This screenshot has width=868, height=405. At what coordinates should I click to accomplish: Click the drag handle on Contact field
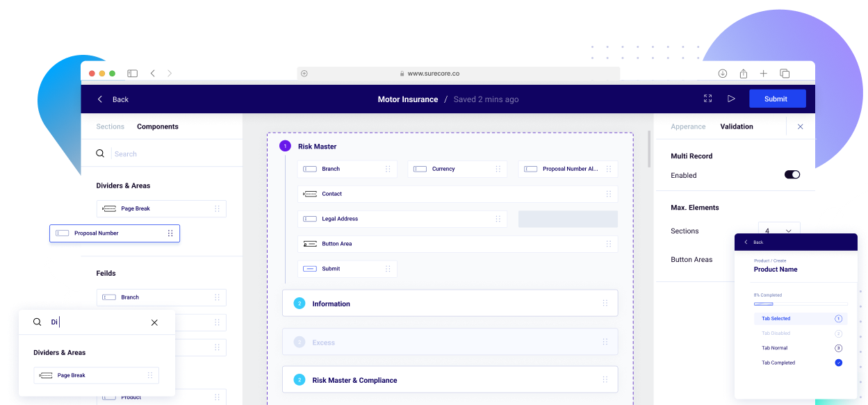coord(609,194)
